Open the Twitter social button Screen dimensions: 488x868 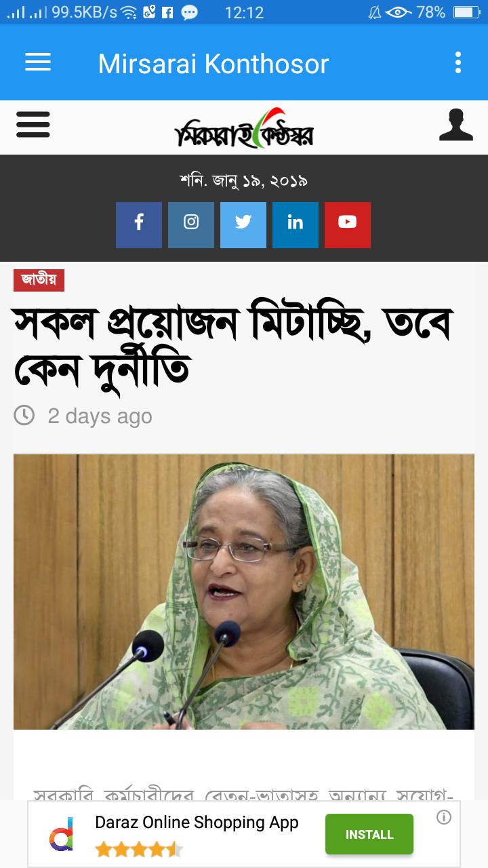tap(243, 225)
